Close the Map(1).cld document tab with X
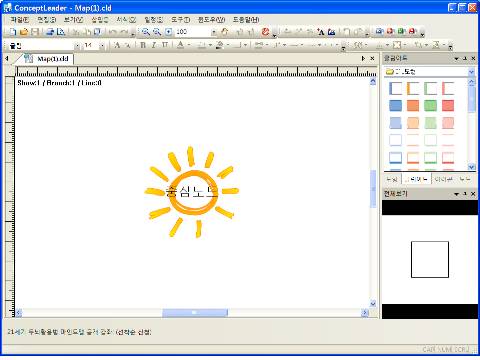Image resolution: width=480 pixels, height=360 pixels. [x=372, y=59]
